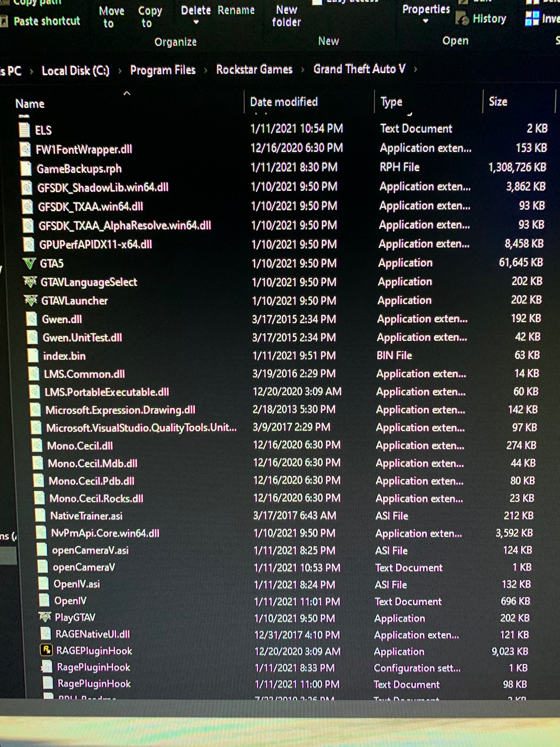Sort files by the Date modified column
Screen dimensions: 560x747
point(284,102)
